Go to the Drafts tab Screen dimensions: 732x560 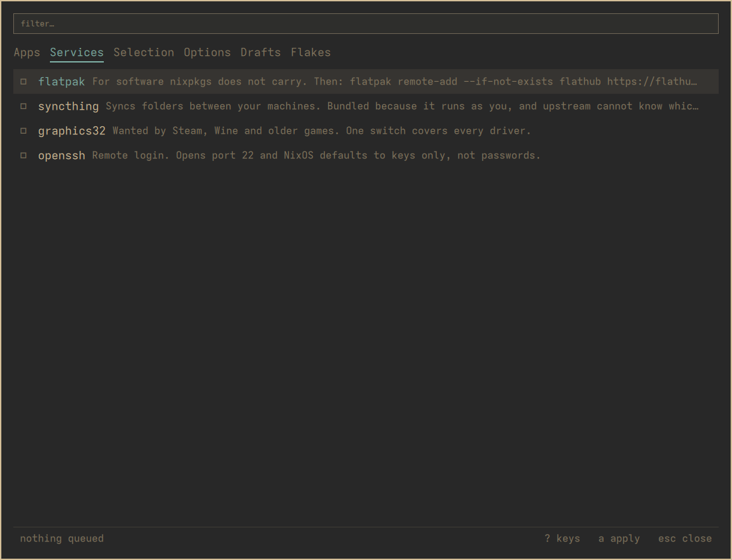(260, 53)
